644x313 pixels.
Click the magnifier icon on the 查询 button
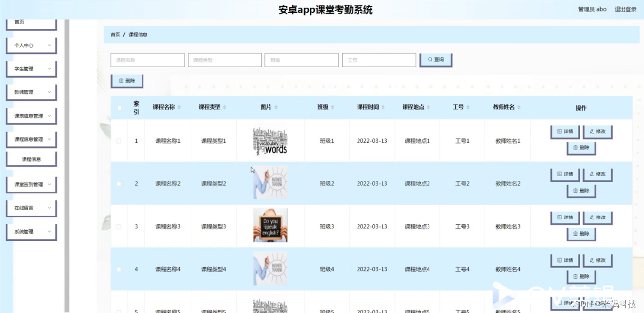430,59
